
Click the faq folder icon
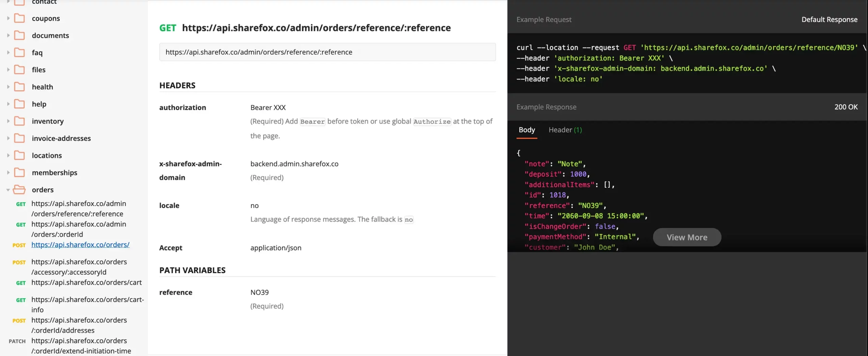coord(19,53)
